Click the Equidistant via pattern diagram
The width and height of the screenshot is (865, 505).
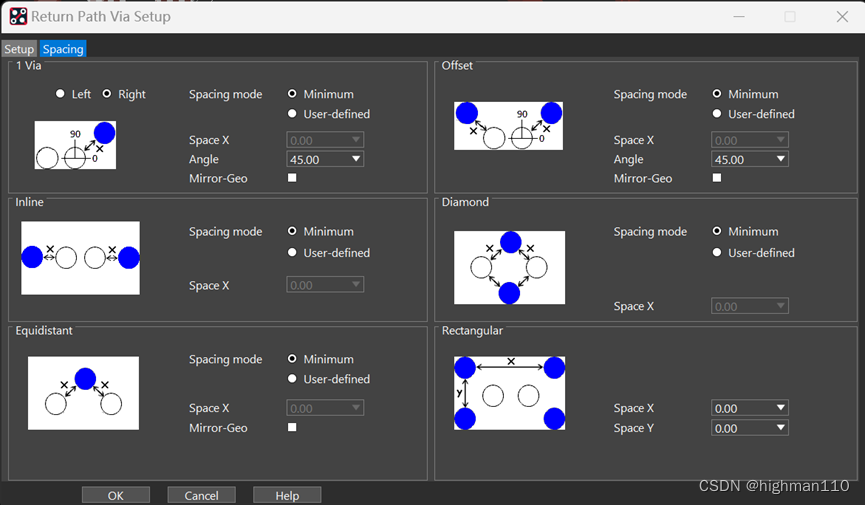tap(83, 392)
